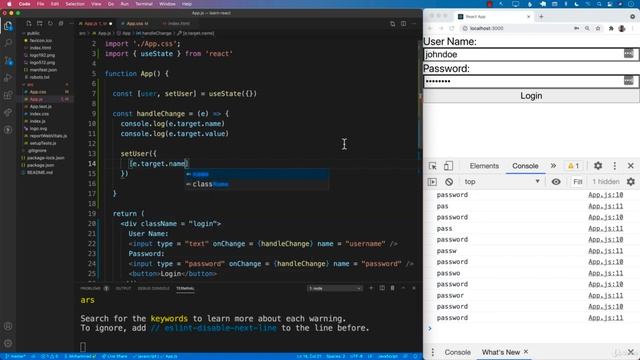Open JavaScript context dropdown showing top
Viewport: 640px width, 360px height.
tap(502, 182)
